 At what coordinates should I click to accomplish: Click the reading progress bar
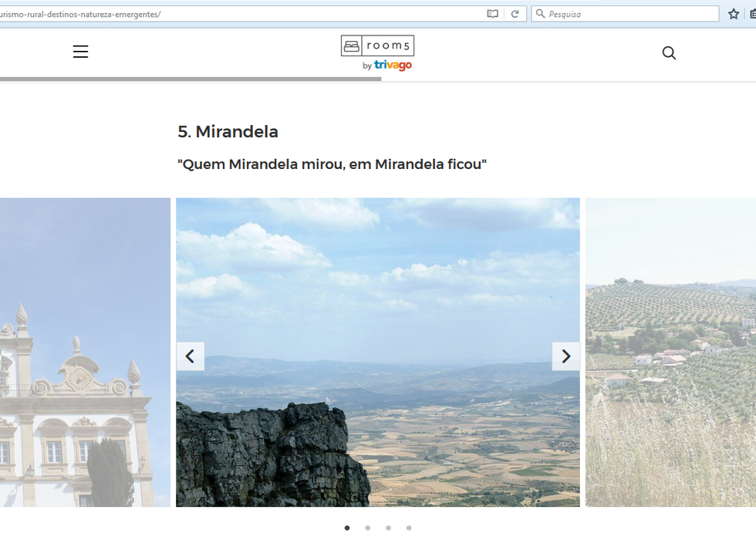pos(191,79)
